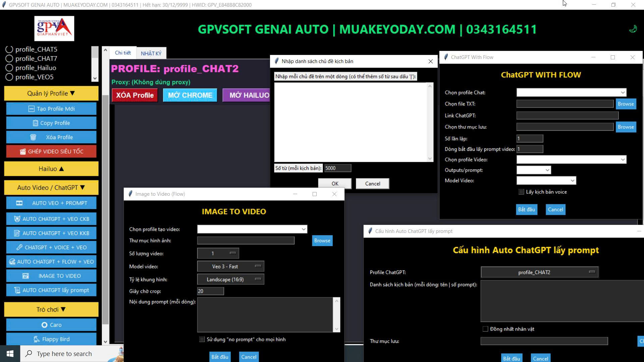
Task: Click the red XÓA Profile button
Action: point(135,95)
